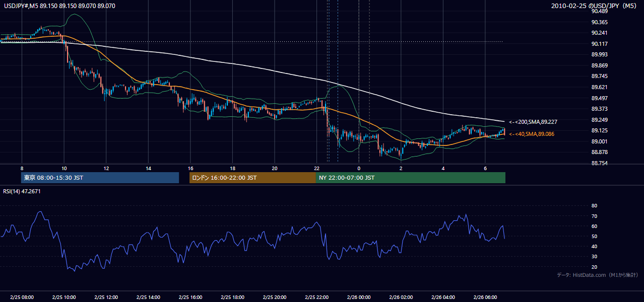Click price axis label 89.001
This screenshot has height=302, width=644.
pyautogui.click(x=599, y=141)
